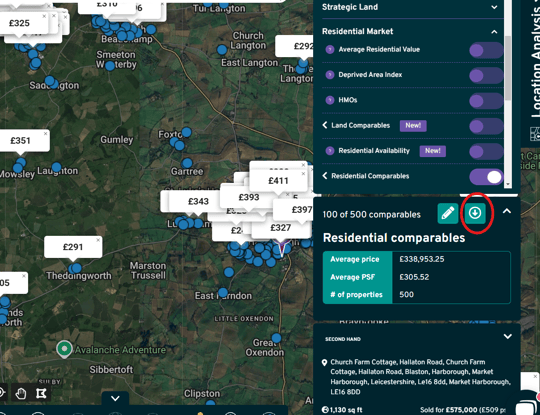Select the polygon draw tool icon
This screenshot has width=540, height=415.
pos(41,393)
